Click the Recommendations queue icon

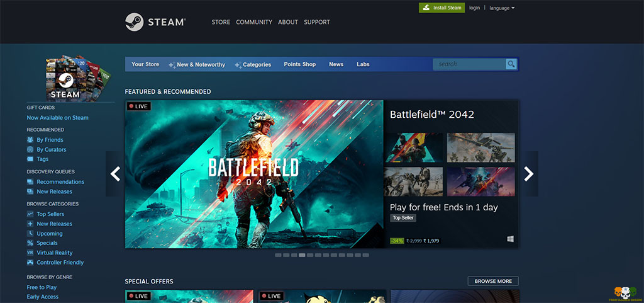click(x=30, y=181)
